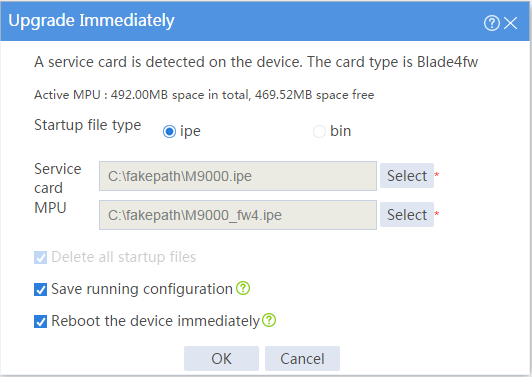
Task: Click the "ipe" label text
Action: 190,132
